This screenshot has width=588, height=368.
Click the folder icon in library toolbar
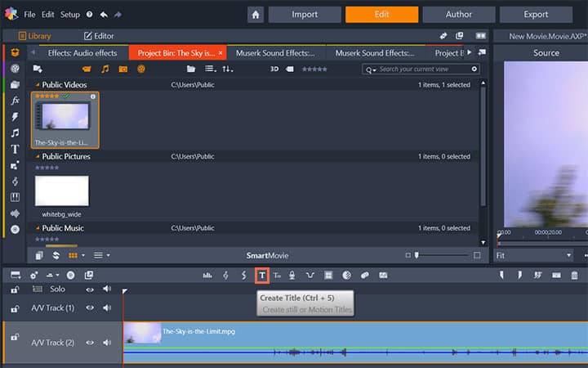(x=191, y=69)
